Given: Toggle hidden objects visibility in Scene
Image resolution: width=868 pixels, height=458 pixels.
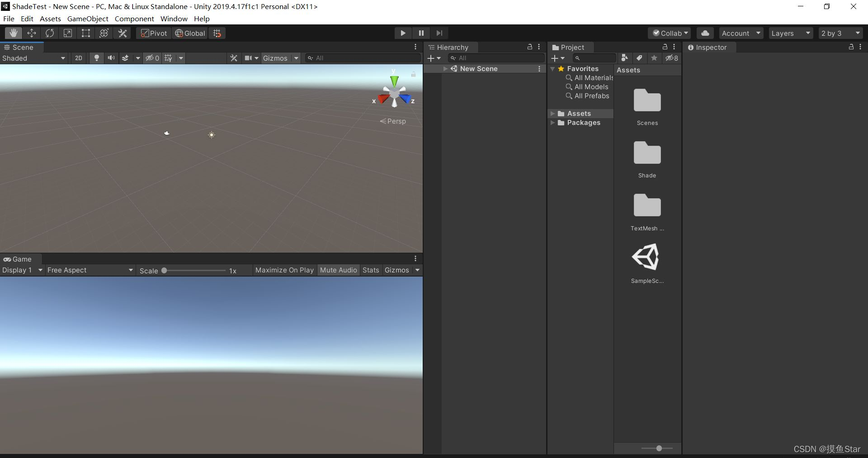Looking at the screenshot, I should point(152,58).
